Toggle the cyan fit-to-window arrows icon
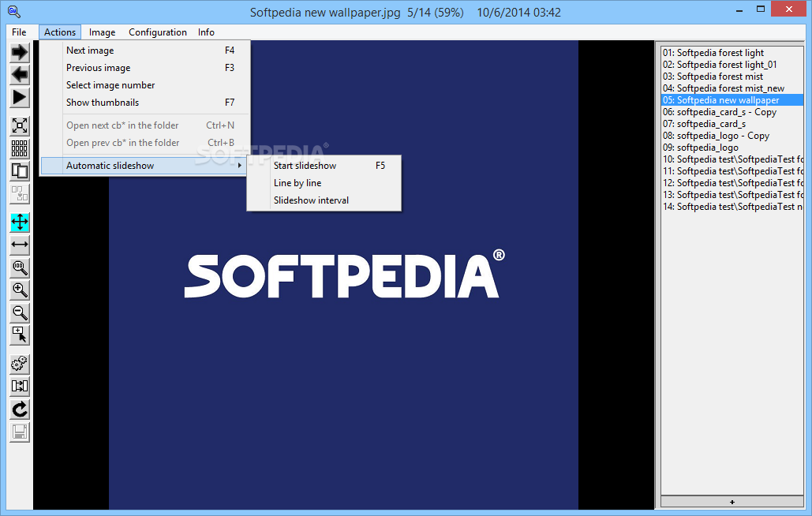812x516 pixels. pos(20,222)
